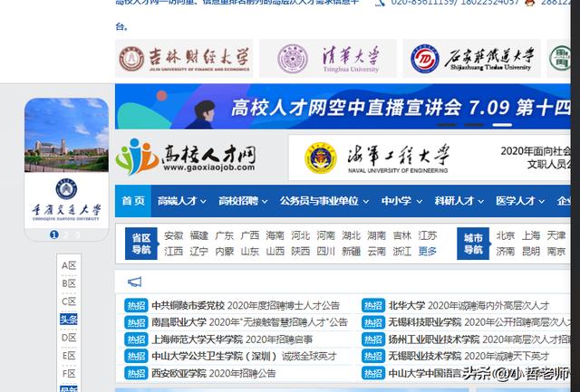Viewport: 580px width, 392px height.
Task: Jump to F区 in side index
Action: [69, 374]
